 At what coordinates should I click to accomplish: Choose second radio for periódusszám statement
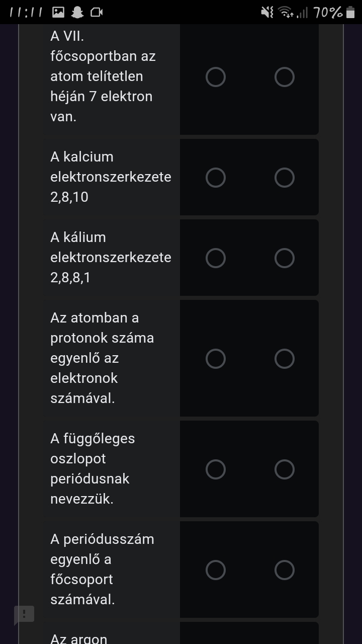285,570
